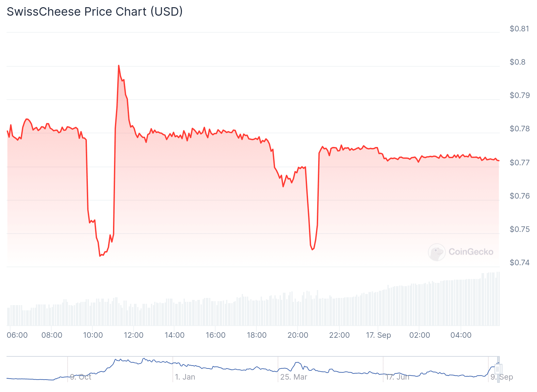537x392 pixels.
Task: Click the range navigator drag handle
Action: click(498, 369)
